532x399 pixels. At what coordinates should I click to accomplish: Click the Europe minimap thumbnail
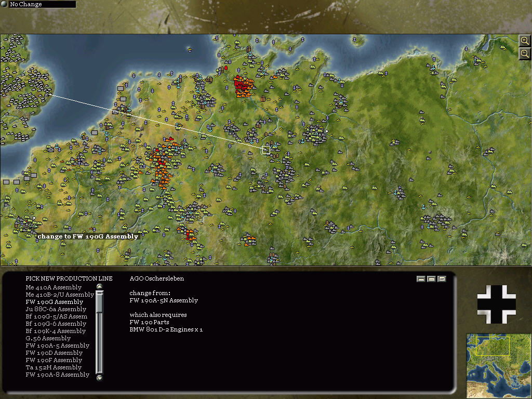pyautogui.click(x=499, y=366)
